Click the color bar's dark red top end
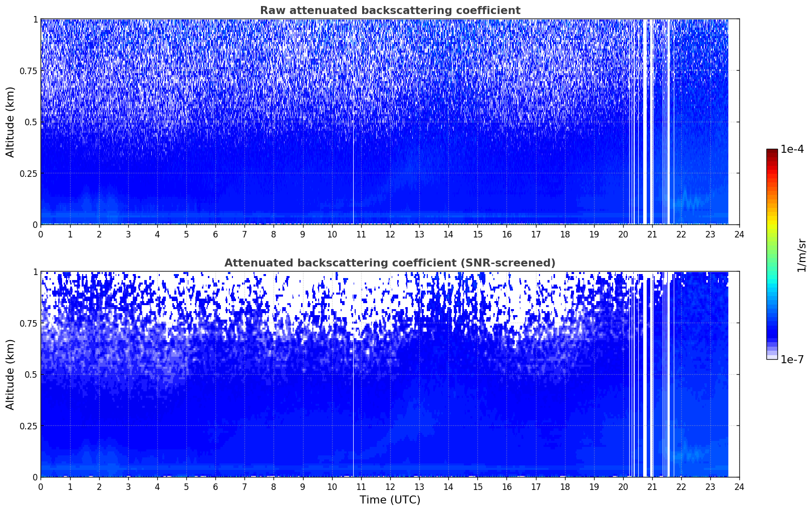The height and width of the screenshot is (511, 812). (x=771, y=152)
